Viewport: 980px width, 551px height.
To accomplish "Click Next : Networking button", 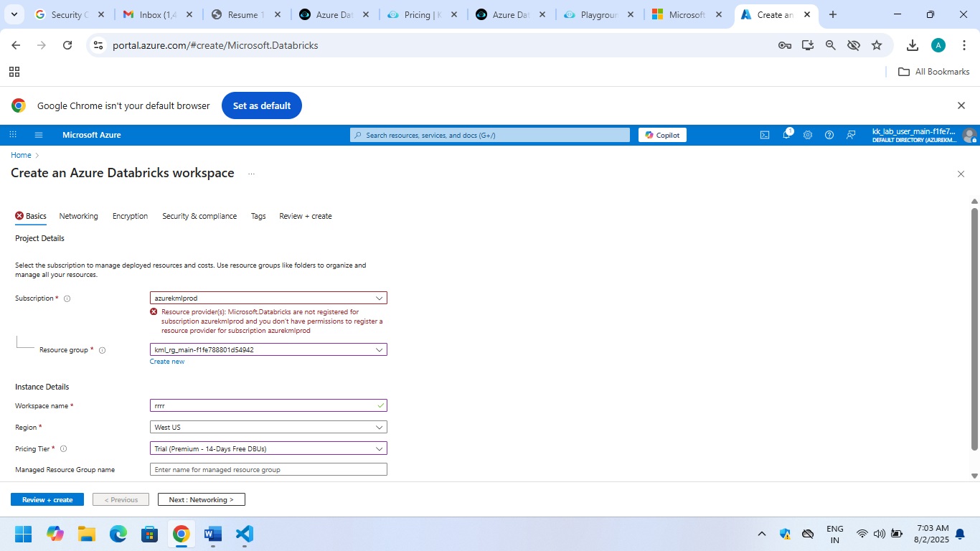I will (x=202, y=499).
